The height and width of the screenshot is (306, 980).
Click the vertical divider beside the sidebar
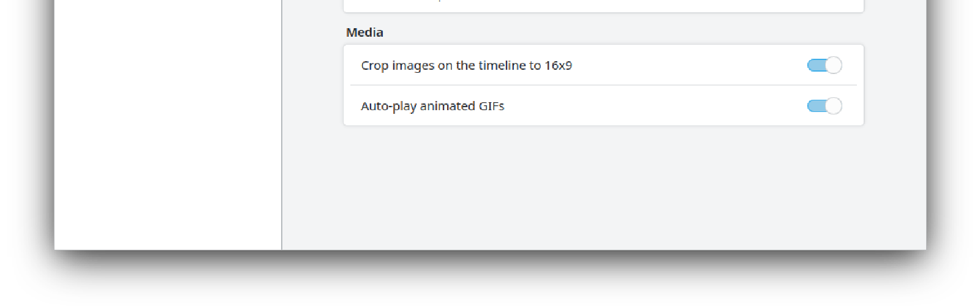pos(282,122)
